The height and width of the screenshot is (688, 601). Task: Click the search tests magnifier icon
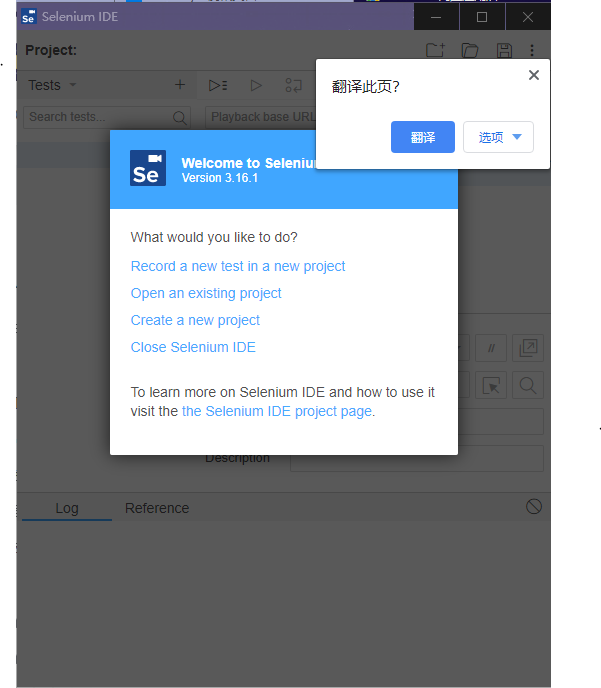pyautogui.click(x=179, y=118)
